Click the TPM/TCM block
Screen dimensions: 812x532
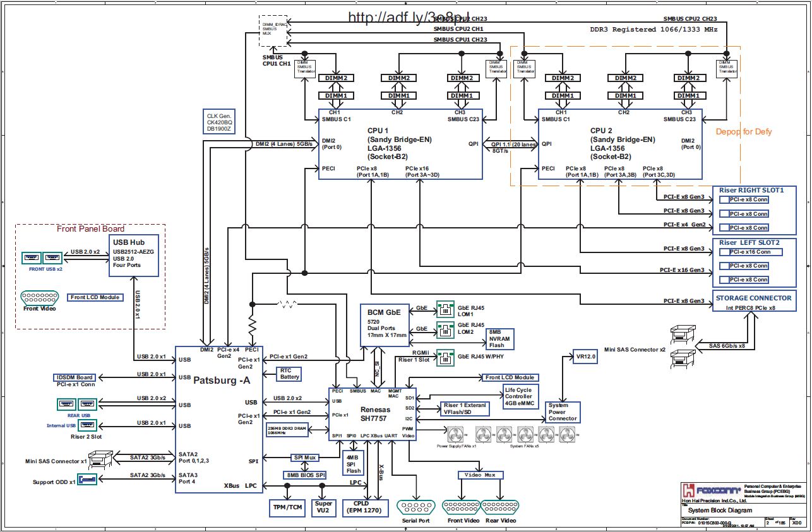pyautogui.click(x=286, y=507)
